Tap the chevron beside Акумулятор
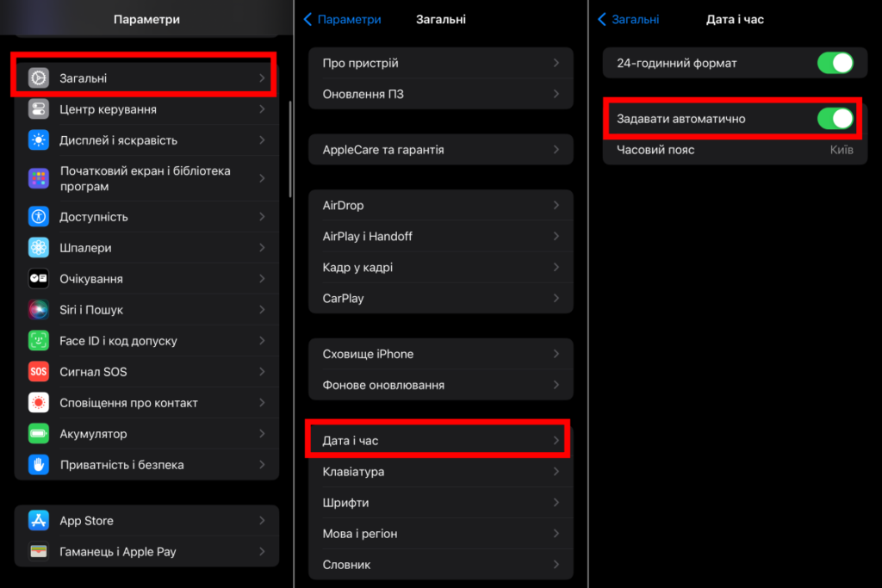Viewport: 882px width, 588px height. [262, 434]
